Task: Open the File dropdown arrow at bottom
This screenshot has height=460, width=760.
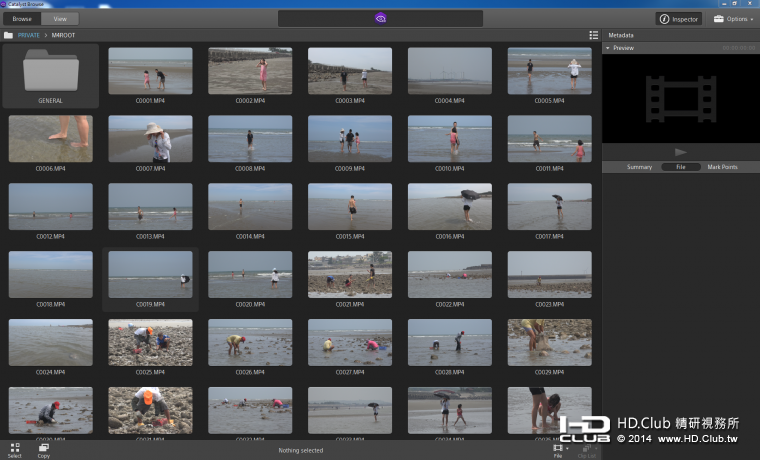Action: pos(568,447)
